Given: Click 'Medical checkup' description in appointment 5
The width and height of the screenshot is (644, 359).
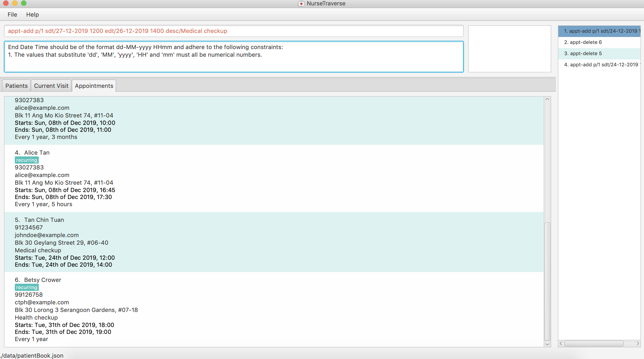Looking at the screenshot, I should coord(38,250).
